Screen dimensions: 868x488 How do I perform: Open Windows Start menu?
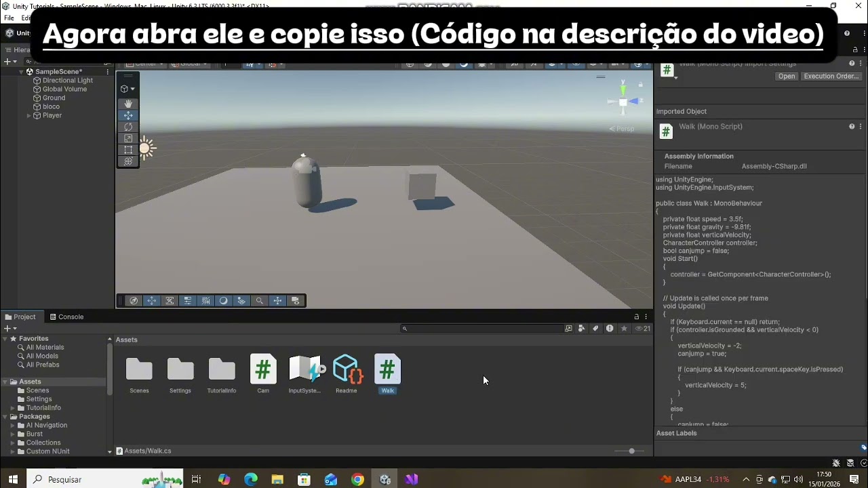(x=13, y=479)
